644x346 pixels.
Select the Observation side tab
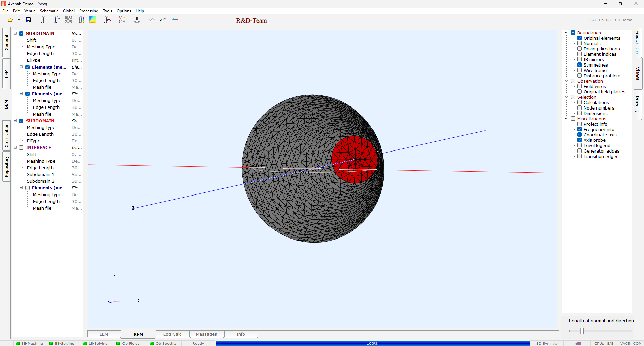pos(6,135)
